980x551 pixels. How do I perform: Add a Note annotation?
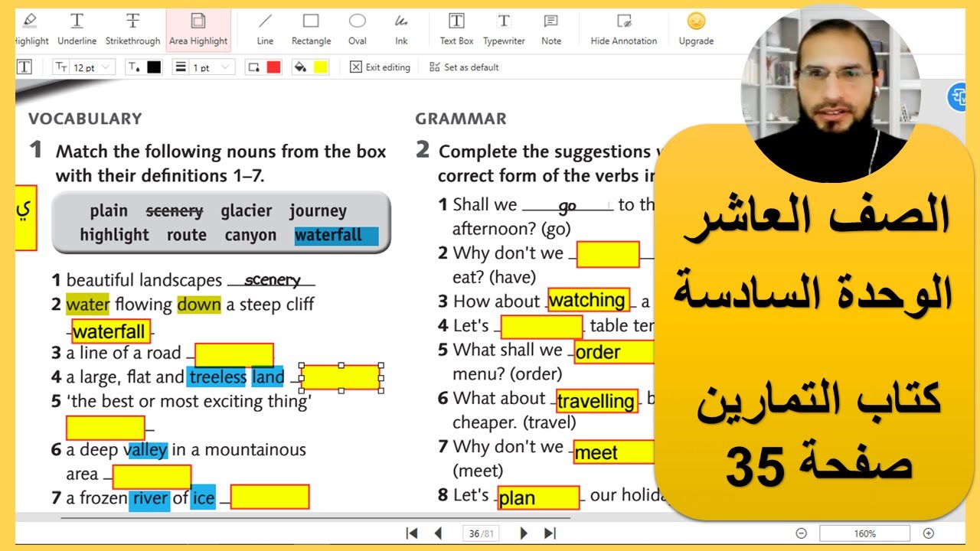click(x=551, y=29)
